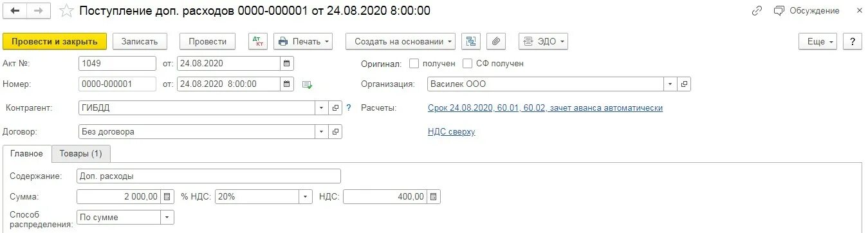Show Дт/Кт postings icon
This screenshot has height=233, width=868.
click(x=257, y=41)
